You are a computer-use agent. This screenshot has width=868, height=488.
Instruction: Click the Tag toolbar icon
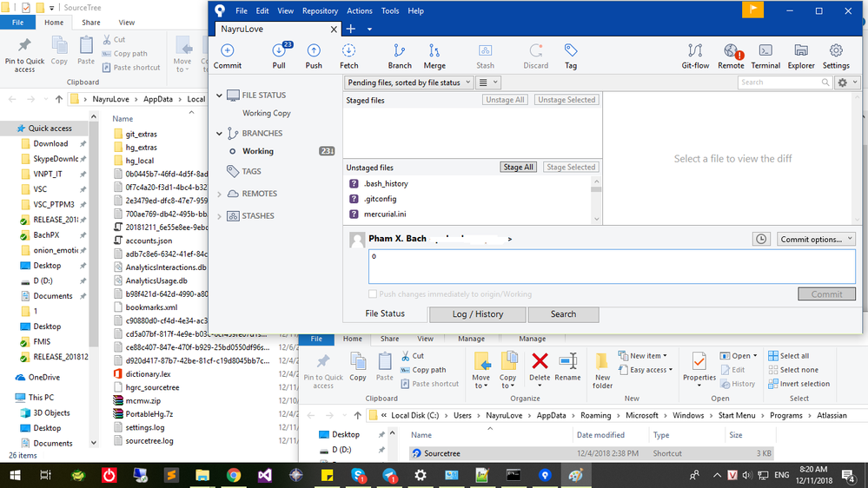click(571, 56)
